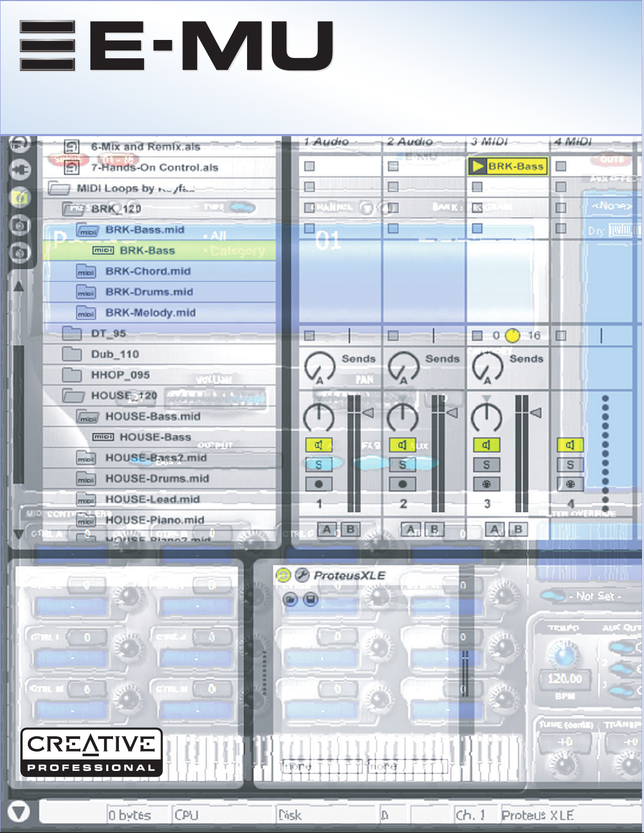Click the wrench icon beside ProteusXLE

[302, 575]
